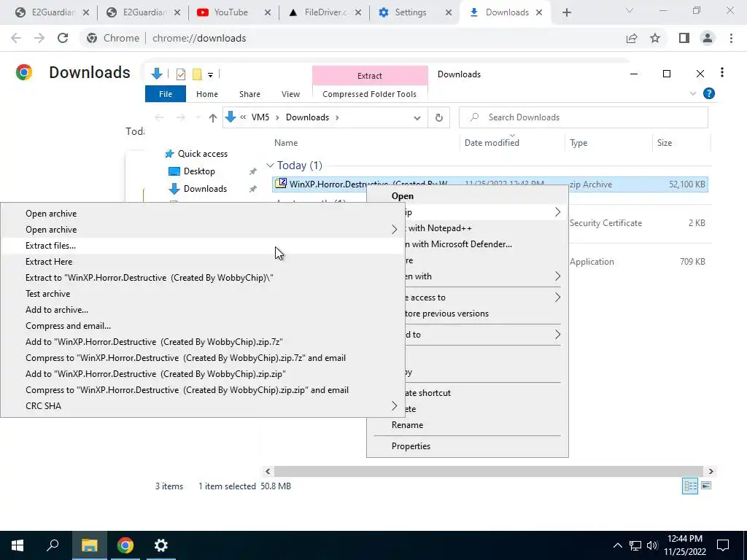The height and width of the screenshot is (560, 747).
Task: Open the Chrome profile avatar icon
Action: click(x=708, y=38)
